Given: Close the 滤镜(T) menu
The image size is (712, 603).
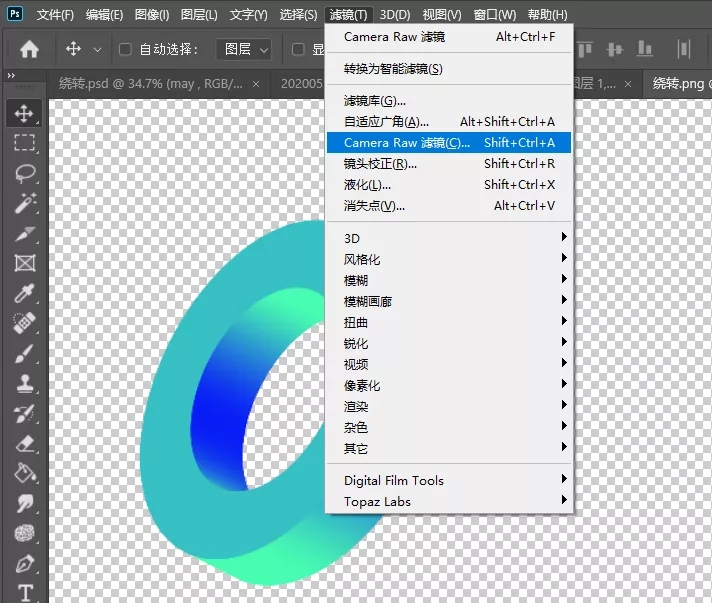Looking at the screenshot, I should coord(348,15).
